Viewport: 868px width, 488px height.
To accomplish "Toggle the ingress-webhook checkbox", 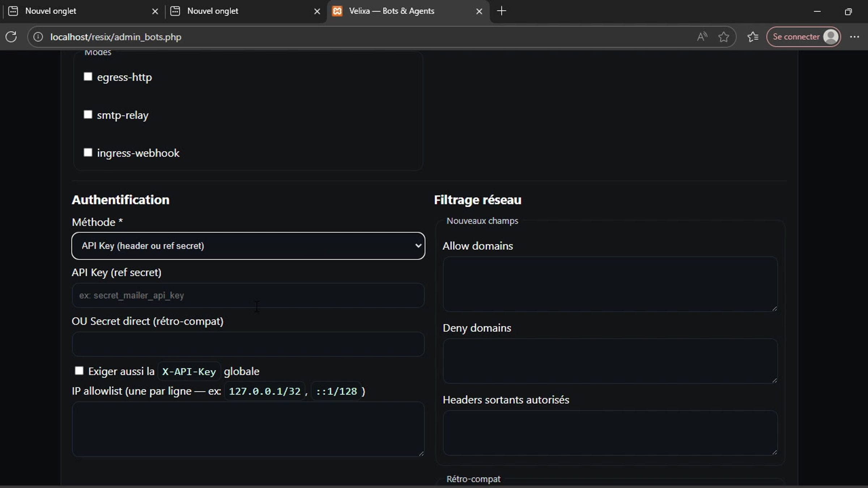I will (x=88, y=153).
